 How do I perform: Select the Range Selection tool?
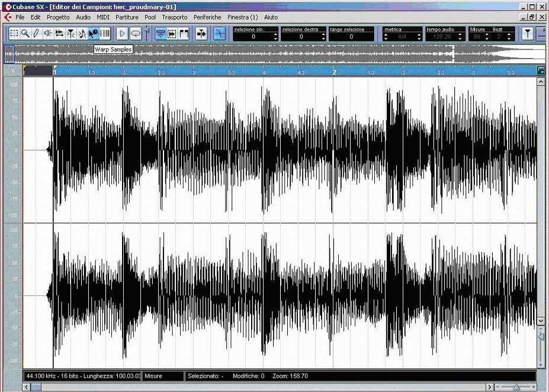click(x=14, y=34)
